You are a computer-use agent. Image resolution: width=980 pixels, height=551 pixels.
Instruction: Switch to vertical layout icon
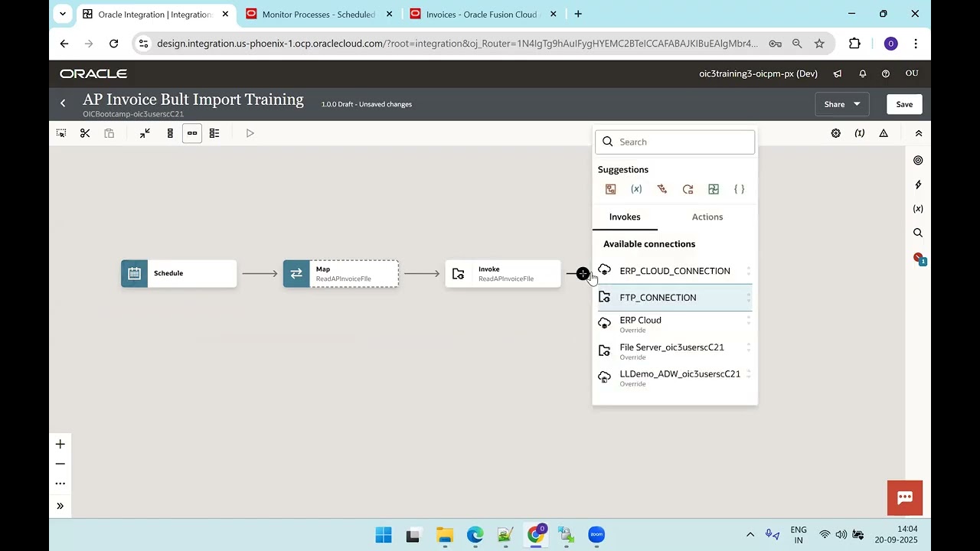click(x=170, y=133)
